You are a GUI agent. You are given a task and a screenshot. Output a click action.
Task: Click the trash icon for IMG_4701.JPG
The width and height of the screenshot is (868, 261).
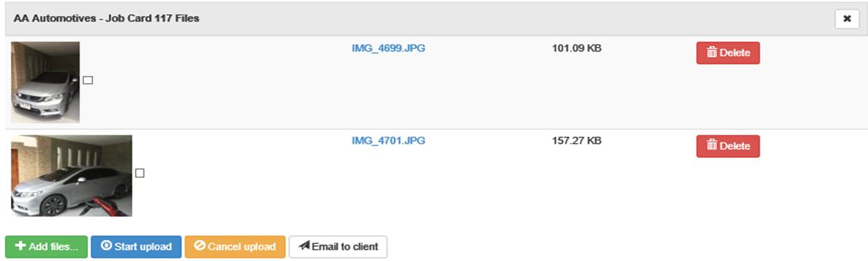click(711, 146)
